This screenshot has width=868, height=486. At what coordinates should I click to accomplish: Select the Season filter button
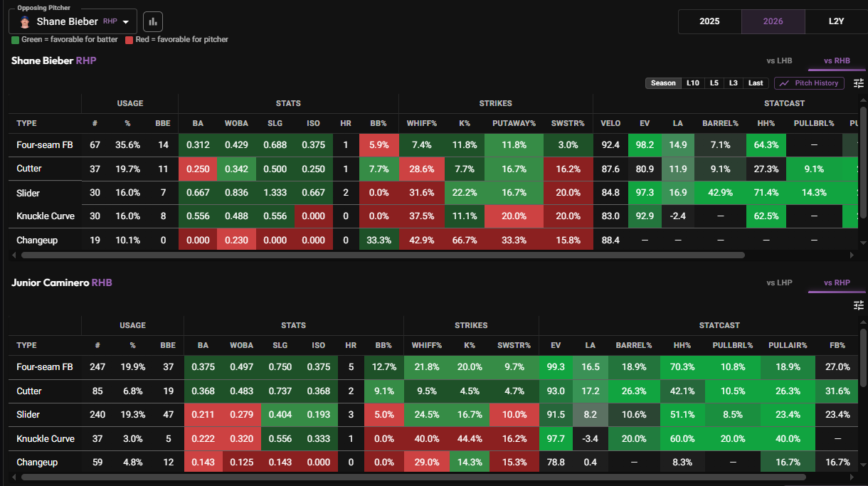pos(663,83)
